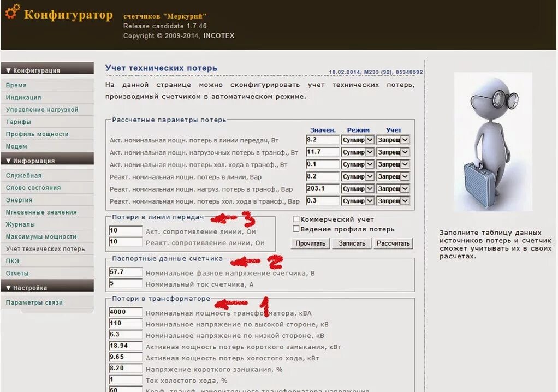
Task: Click the Режим column header
Action: pyautogui.click(x=358, y=130)
